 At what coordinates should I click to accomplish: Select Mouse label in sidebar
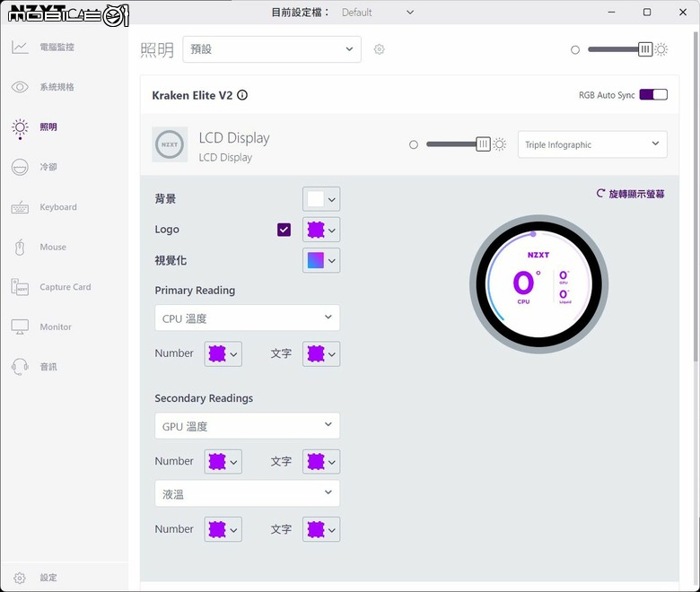tap(53, 248)
